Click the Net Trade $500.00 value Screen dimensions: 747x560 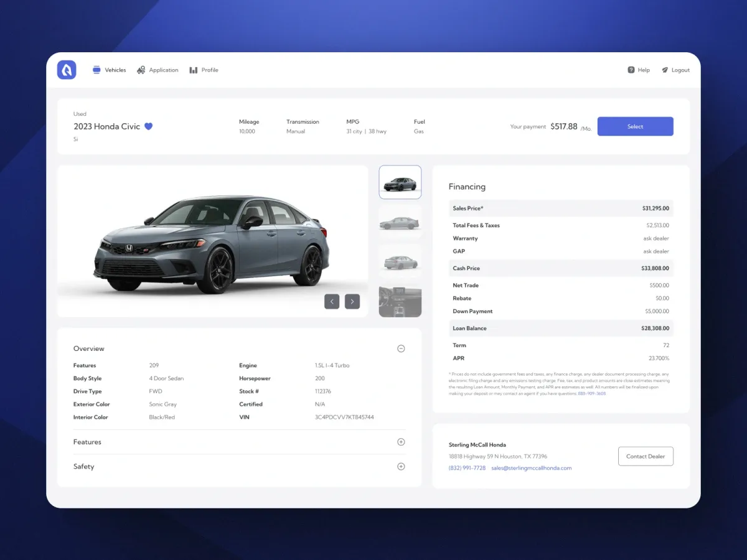[x=659, y=285]
